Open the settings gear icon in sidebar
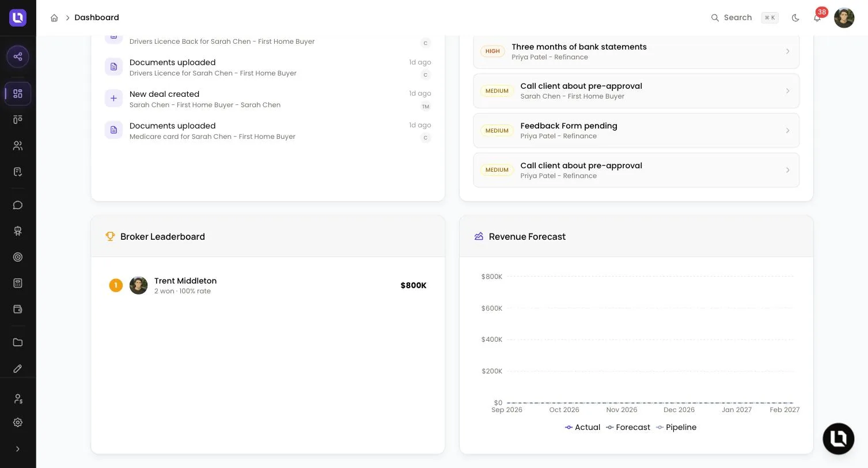 [18, 422]
